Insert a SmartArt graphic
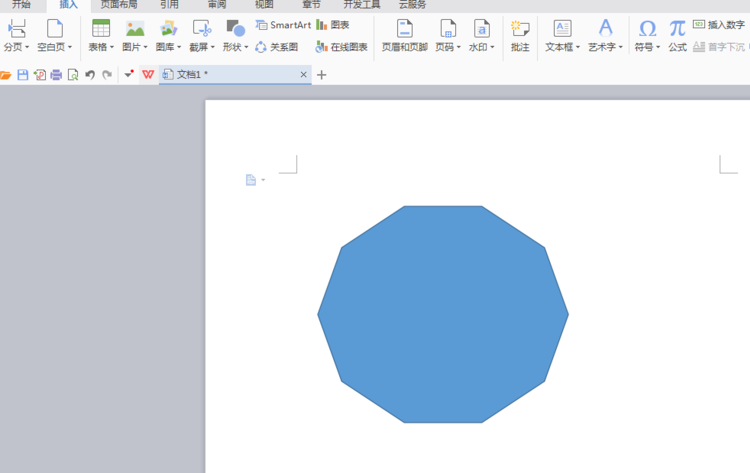The image size is (750, 473). (x=283, y=25)
